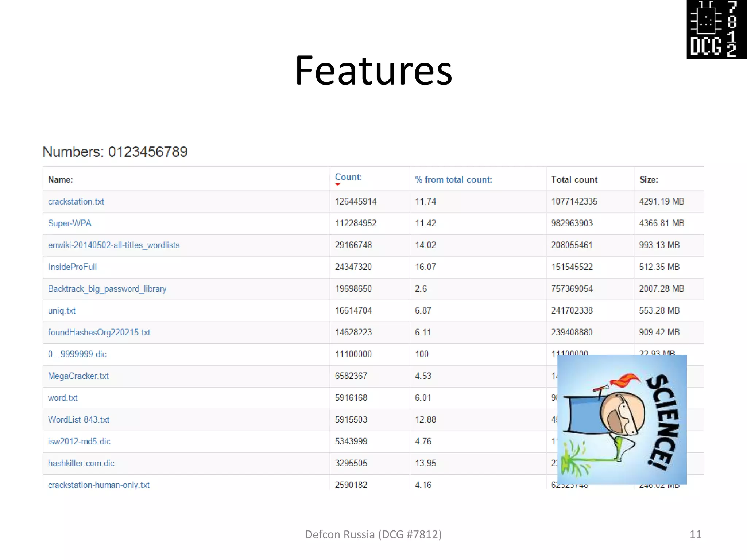Click the SCIENCE! cartoon image
Screen dimensions: 747x560
622,419
